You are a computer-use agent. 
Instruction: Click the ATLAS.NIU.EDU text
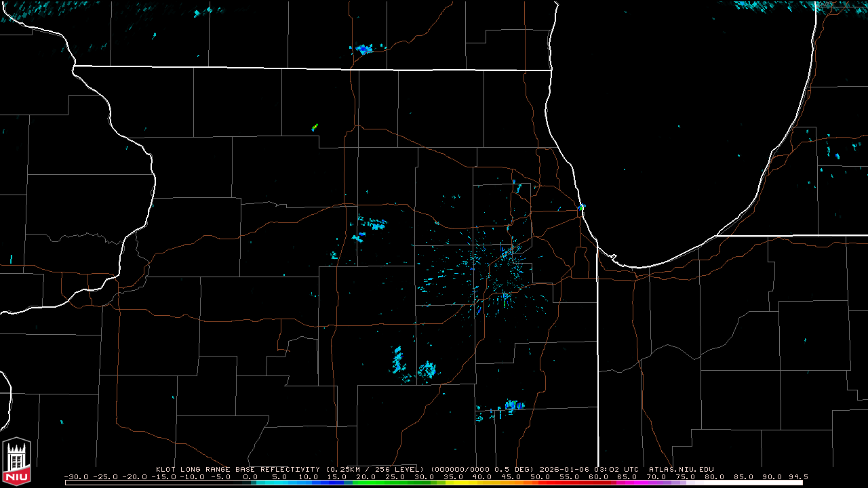tap(681, 469)
